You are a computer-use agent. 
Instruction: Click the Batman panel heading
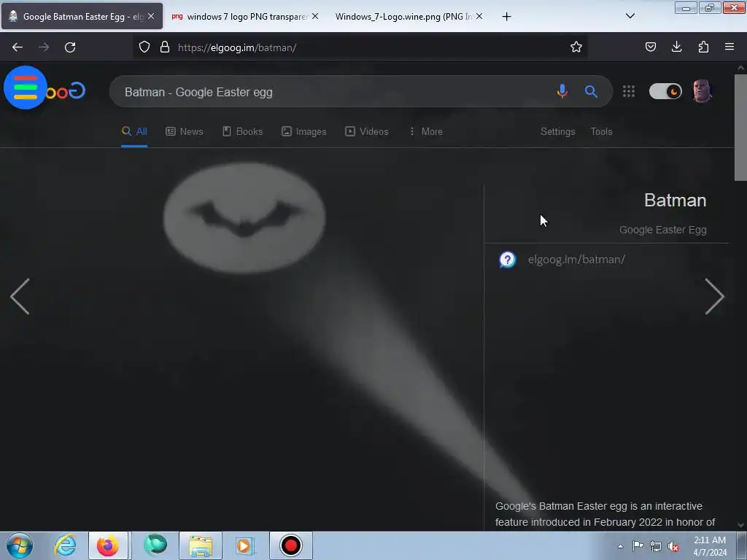pyautogui.click(x=675, y=201)
